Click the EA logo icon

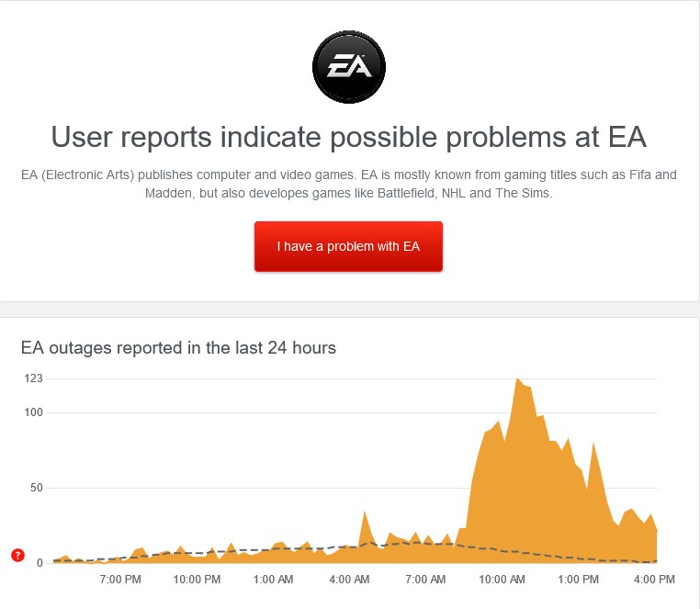tap(349, 66)
